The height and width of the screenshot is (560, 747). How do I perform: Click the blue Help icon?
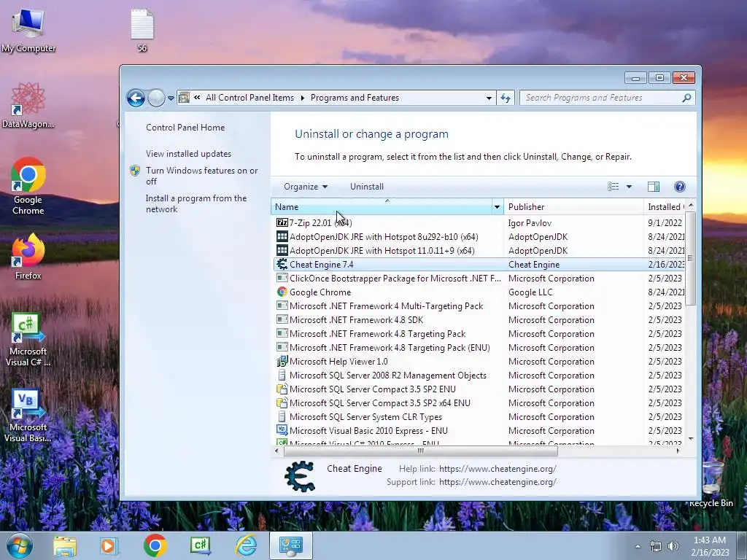point(680,187)
